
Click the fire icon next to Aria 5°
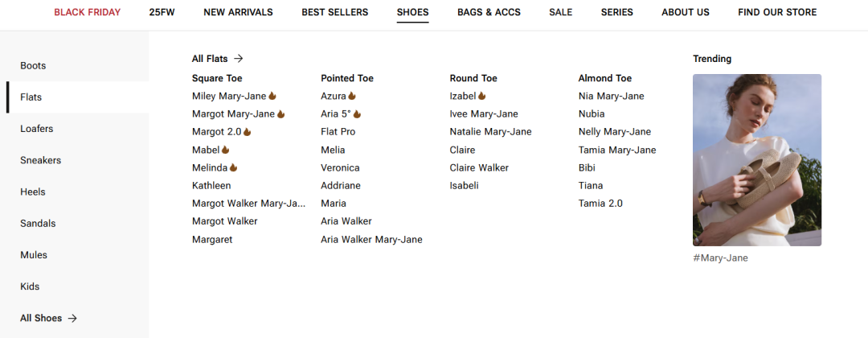pyautogui.click(x=357, y=114)
